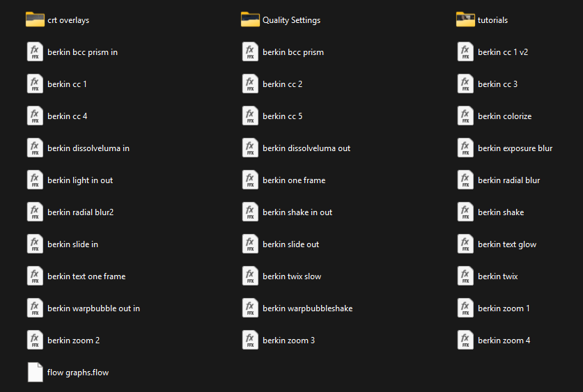583x392 pixels.
Task: Select the berkin cc 1 v2 preset icon
Action: (465, 52)
